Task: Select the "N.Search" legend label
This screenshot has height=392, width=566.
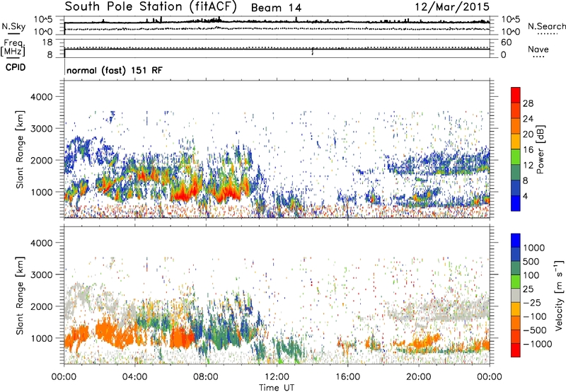Action: (547, 26)
